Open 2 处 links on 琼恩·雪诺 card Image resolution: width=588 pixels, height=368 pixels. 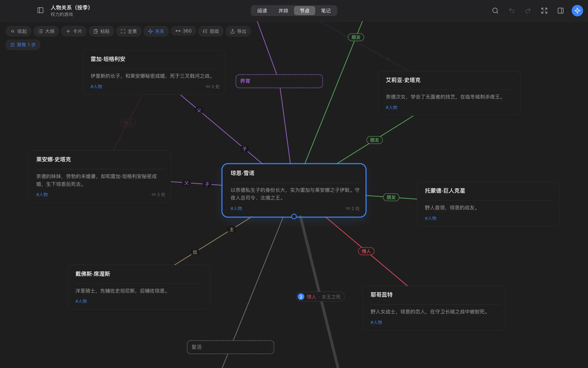(x=353, y=208)
